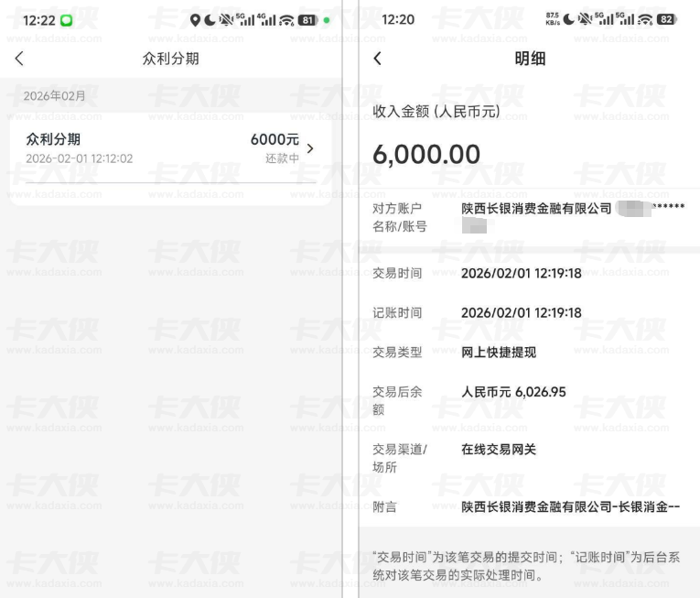Tap the 对方账户名称/账号 label
The width and height of the screenshot is (700, 598).
(400, 218)
